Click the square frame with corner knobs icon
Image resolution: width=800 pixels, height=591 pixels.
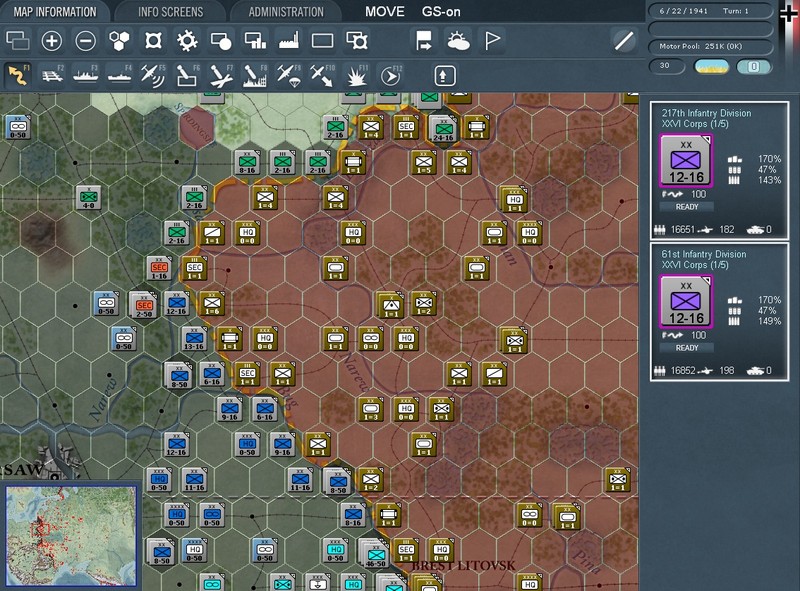point(153,41)
